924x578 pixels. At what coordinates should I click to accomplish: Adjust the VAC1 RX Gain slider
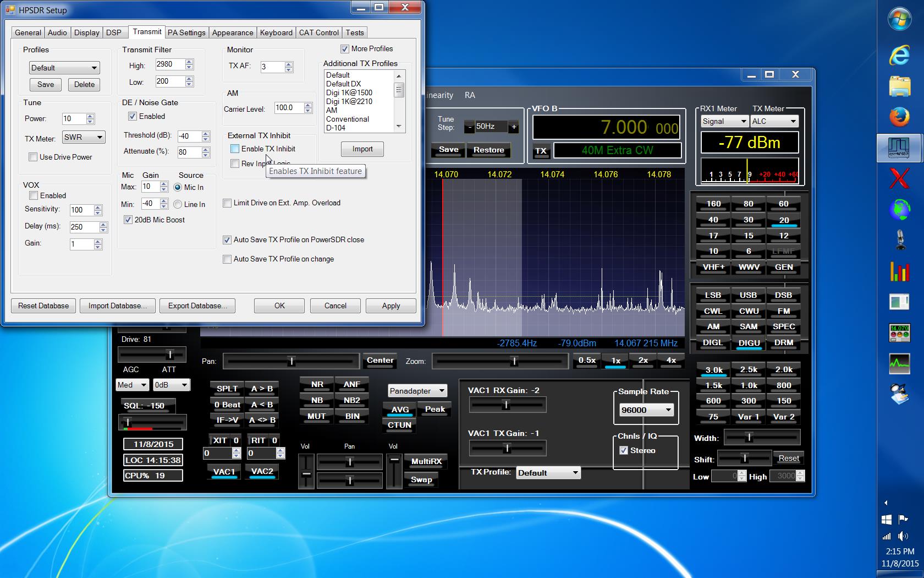click(x=507, y=405)
